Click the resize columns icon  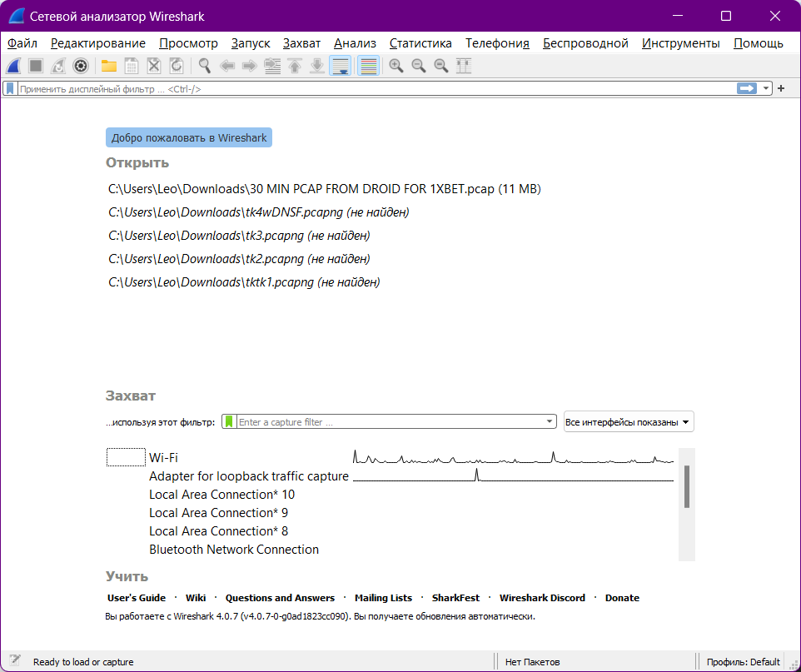(464, 66)
